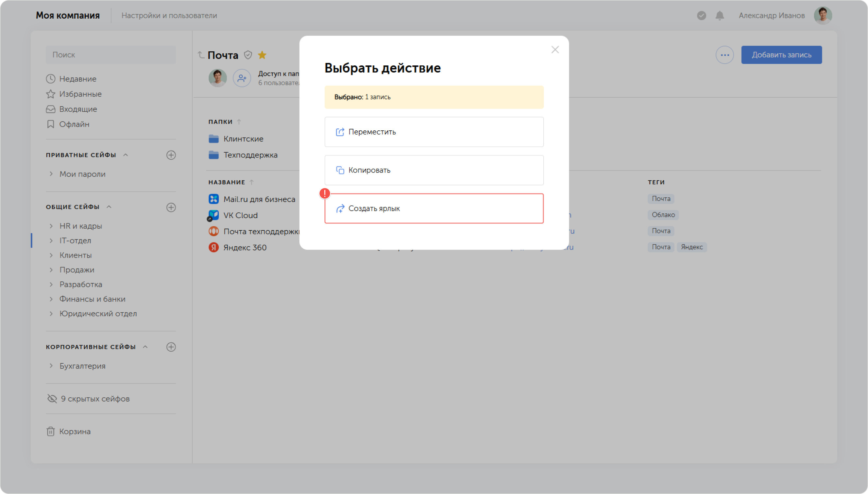This screenshot has width=868, height=494.
Task: Expand the HR и кадры safe
Action: pyautogui.click(x=51, y=226)
